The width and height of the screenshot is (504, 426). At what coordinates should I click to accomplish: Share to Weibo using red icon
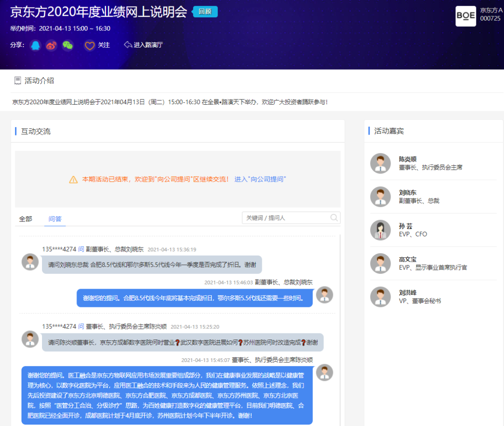[x=51, y=45]
